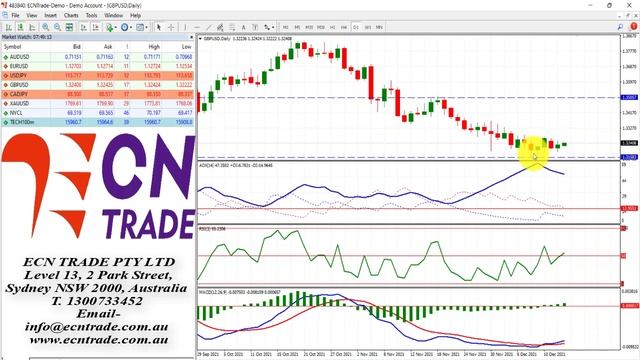Switch chart to bar chart type
640x360 pixels.
[x=8, y=27]
